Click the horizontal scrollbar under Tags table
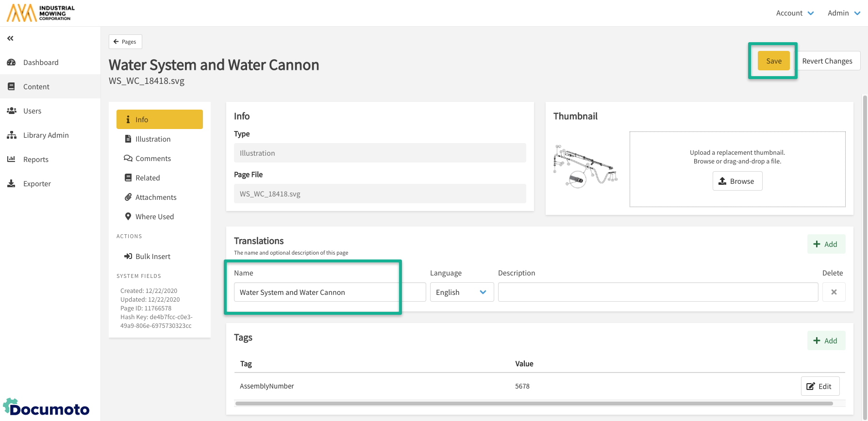This screenshot has height=421, width=868. click(534, 404)
